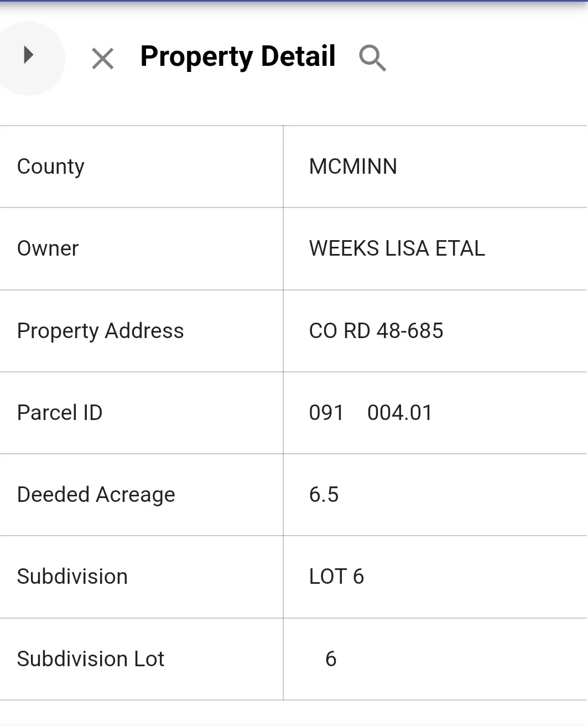Click the Owner row label

click(48, 248)
